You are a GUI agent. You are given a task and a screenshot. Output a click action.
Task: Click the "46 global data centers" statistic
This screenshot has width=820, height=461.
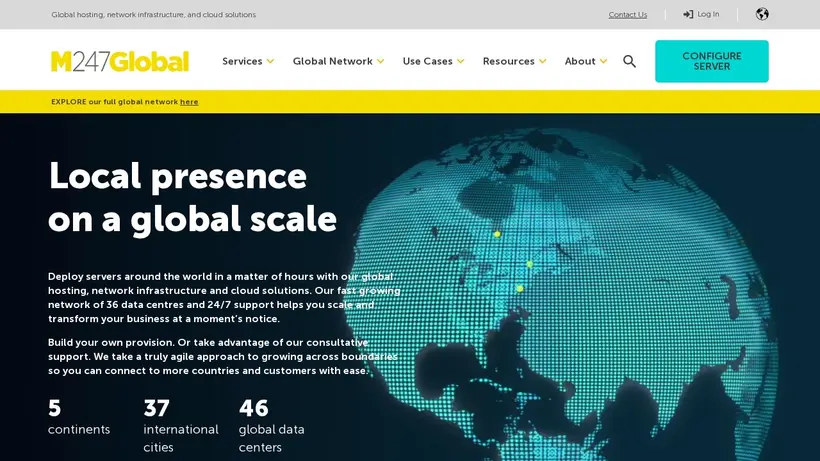271,426
